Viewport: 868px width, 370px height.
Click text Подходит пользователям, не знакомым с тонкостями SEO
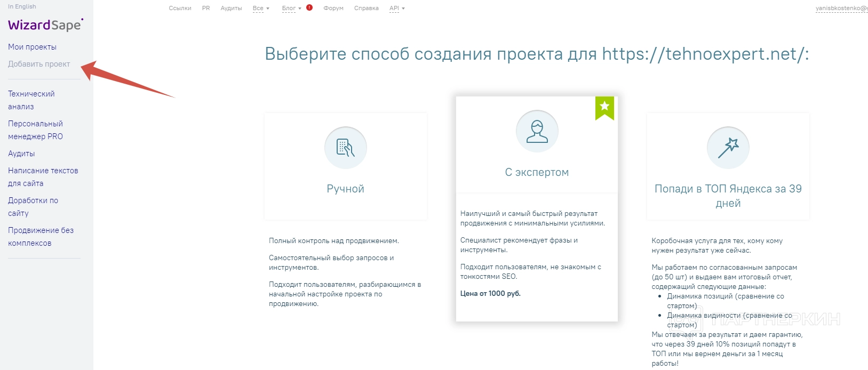click(531, 272)
